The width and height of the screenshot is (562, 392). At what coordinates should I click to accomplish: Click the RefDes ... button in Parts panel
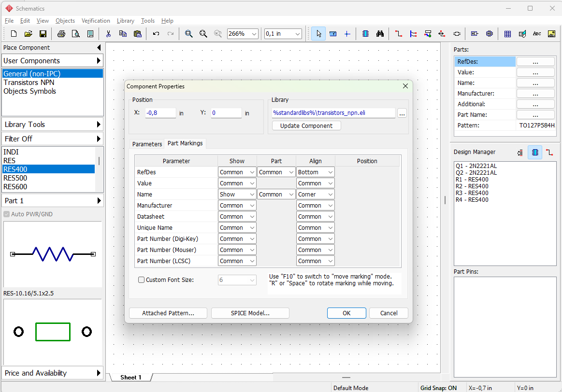(535, 62)
